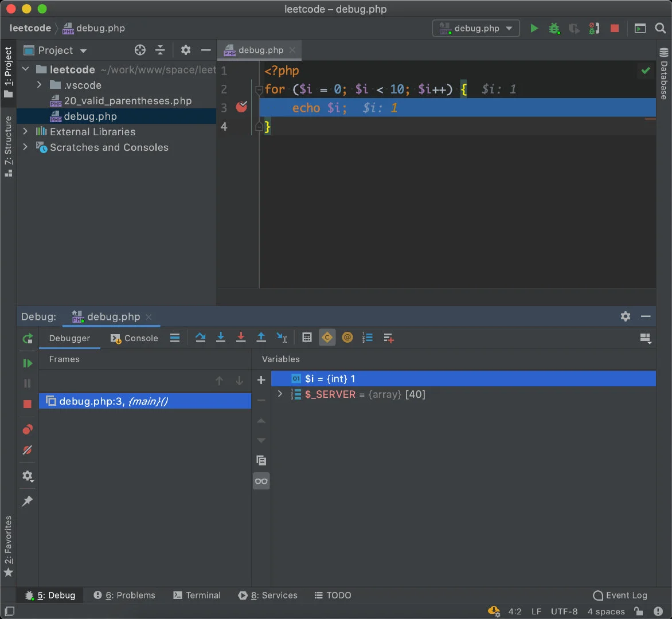Click the Step Into debugger icon

point(220,338)
